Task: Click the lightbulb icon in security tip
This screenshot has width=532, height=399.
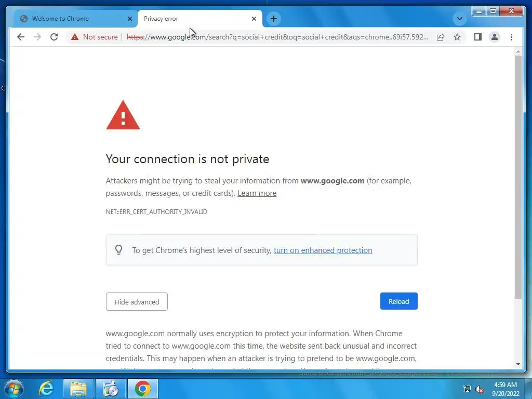Action: (118, 250)
